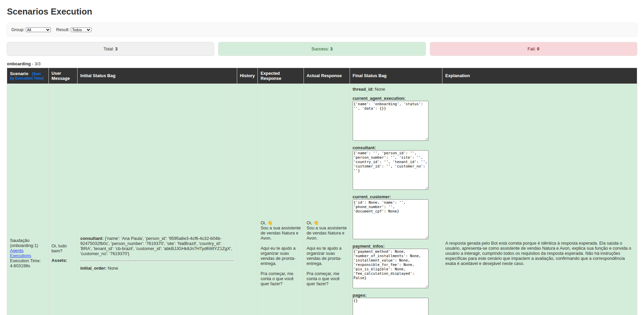Grab resize handle of payment_infos box
This screenshot has width=644, height=315.
pos(427,286)
